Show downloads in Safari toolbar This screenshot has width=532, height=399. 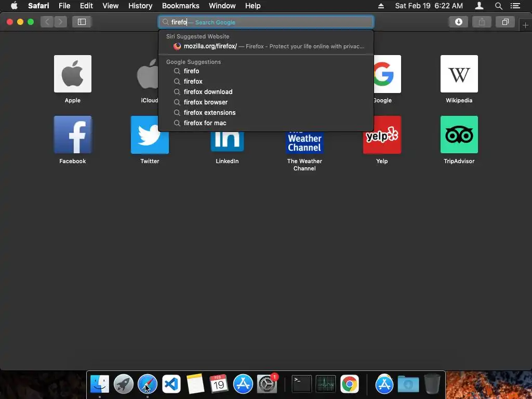pos(458,22)
